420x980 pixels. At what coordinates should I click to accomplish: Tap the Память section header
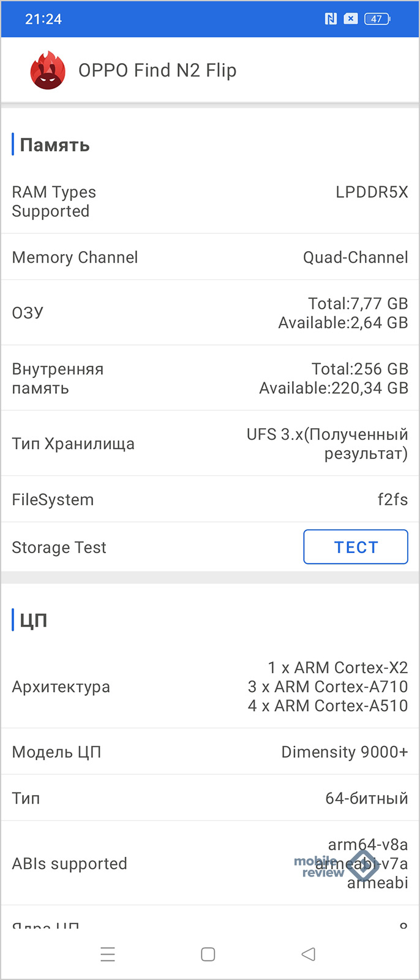[54, 145]
